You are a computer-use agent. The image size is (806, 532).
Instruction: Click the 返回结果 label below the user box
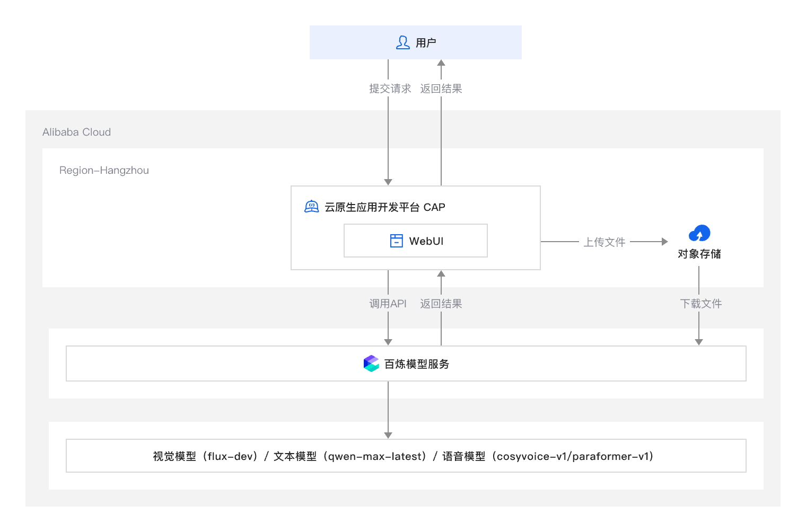point(441,88)
